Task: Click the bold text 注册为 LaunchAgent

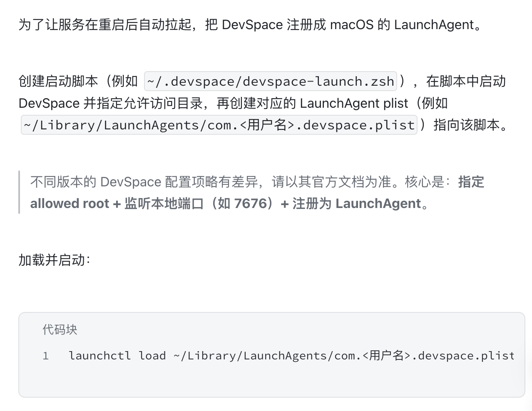Action: tap(357, 203)
